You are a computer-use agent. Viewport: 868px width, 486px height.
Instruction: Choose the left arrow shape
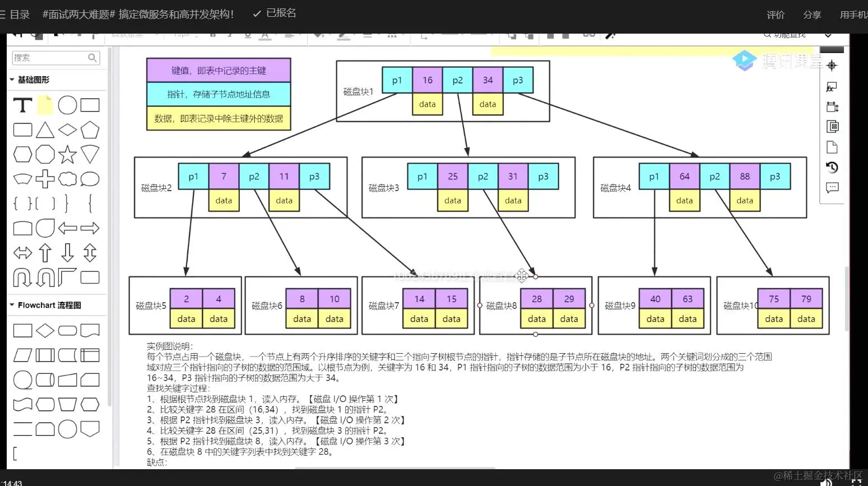point(67,228)
